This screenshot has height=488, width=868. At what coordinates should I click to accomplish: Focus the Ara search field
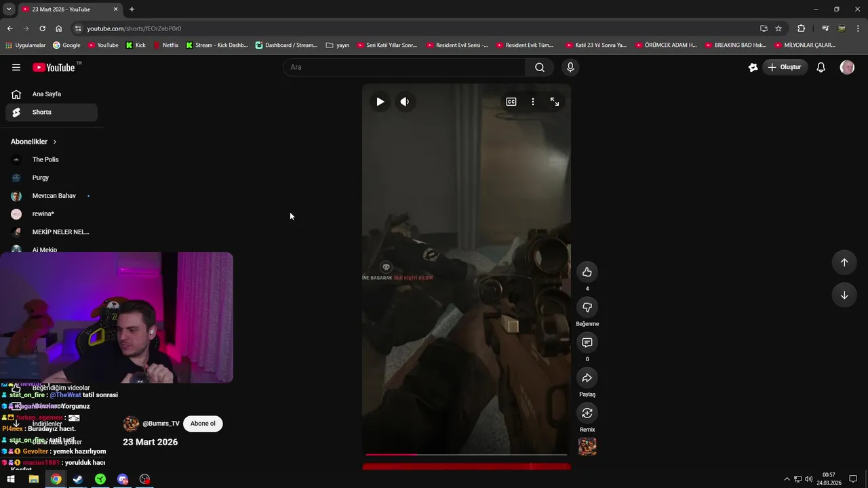click(x=404, y=67)
